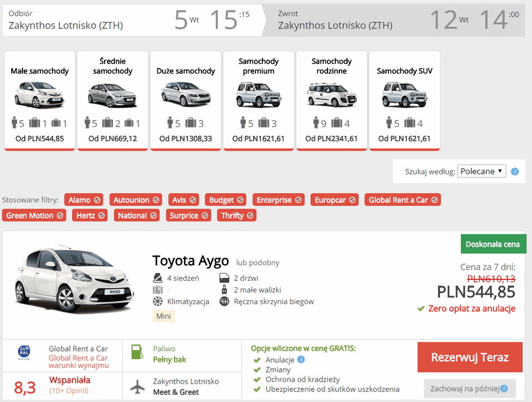Screen dimensions: 532x402
Task: Click Ochrona od kradzieży text
Action: (303, 380)
